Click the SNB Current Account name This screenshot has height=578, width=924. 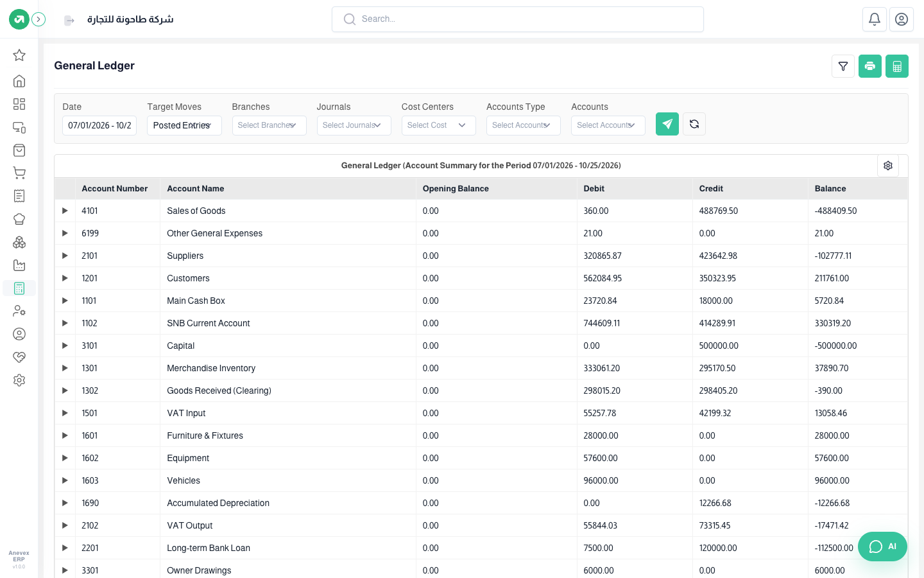pyautogui.click(x=209, y=323)
